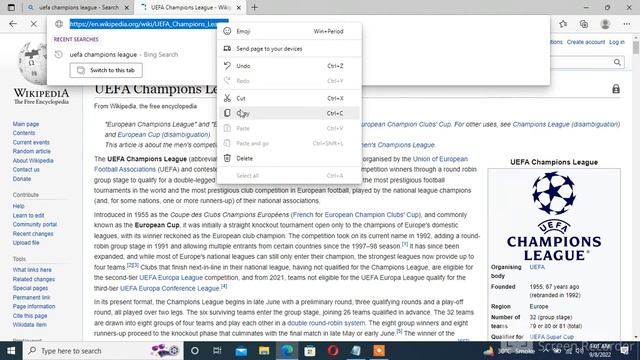This screenshot has width=640, height=360.
Task: Open the profile avatar icon
Action: 605,24
